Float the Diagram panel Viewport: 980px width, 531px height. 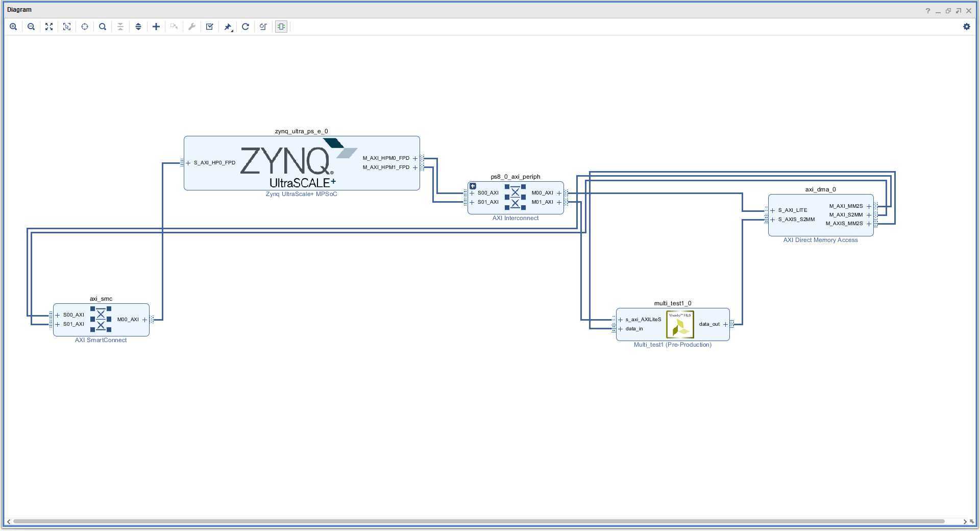point(948,11)
